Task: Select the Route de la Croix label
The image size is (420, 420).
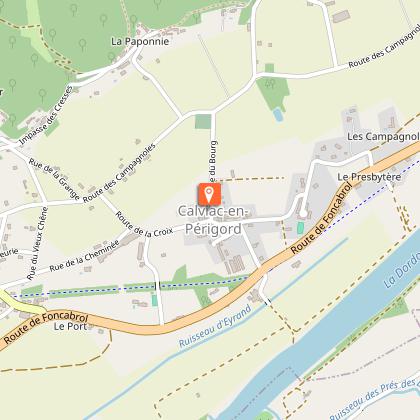Action: (144, 225)
